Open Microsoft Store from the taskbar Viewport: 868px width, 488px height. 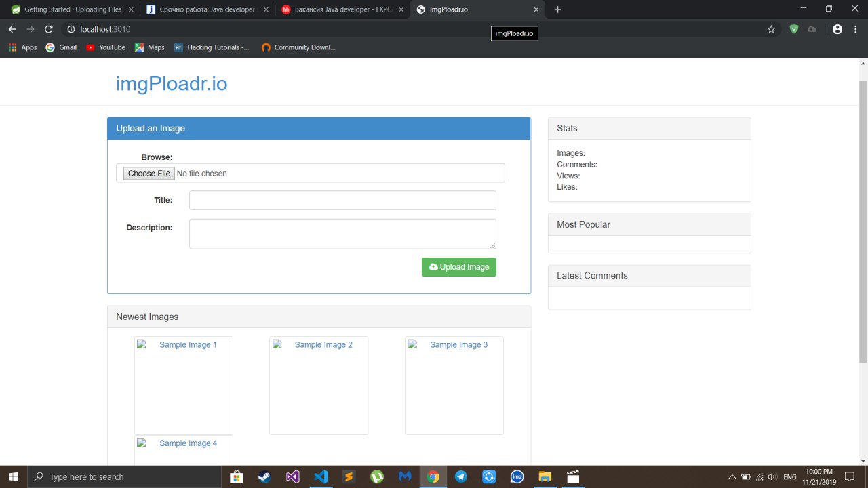pos(236,476)
